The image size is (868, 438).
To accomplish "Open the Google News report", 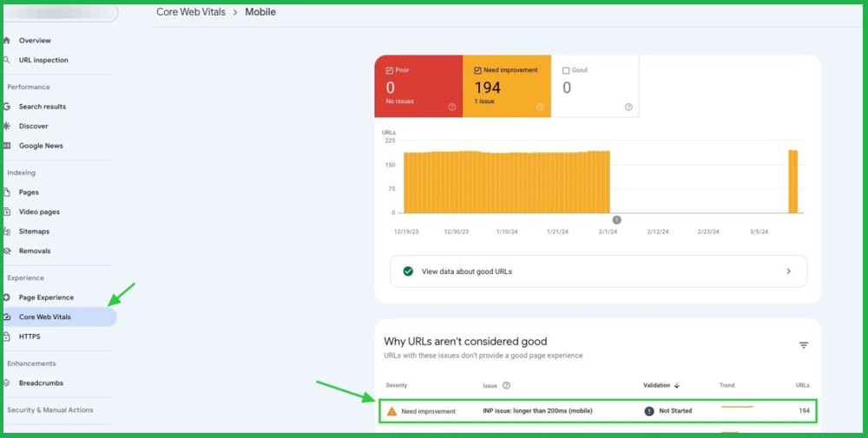I will coord(41,146).
